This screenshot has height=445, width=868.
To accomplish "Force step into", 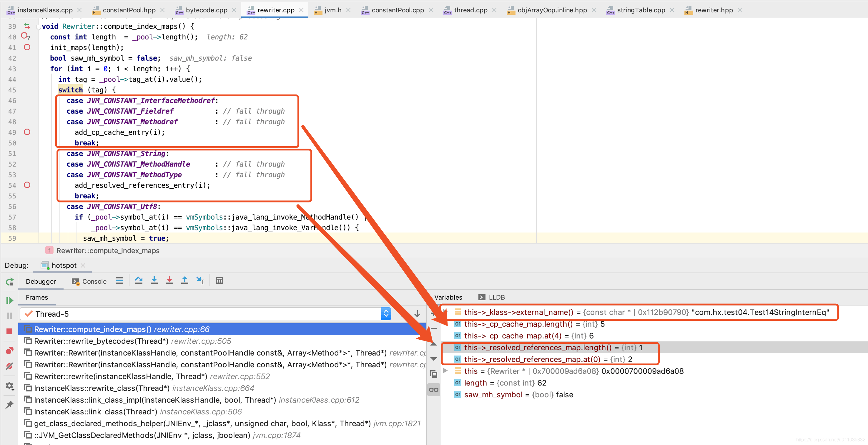I will click(169, 280).
